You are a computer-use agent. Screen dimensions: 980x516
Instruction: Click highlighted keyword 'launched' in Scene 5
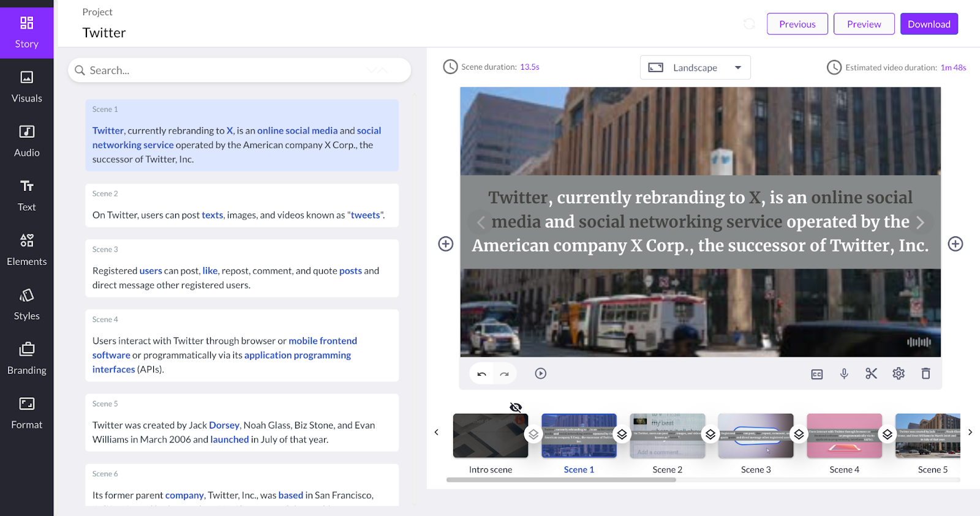tap(230, 439)
